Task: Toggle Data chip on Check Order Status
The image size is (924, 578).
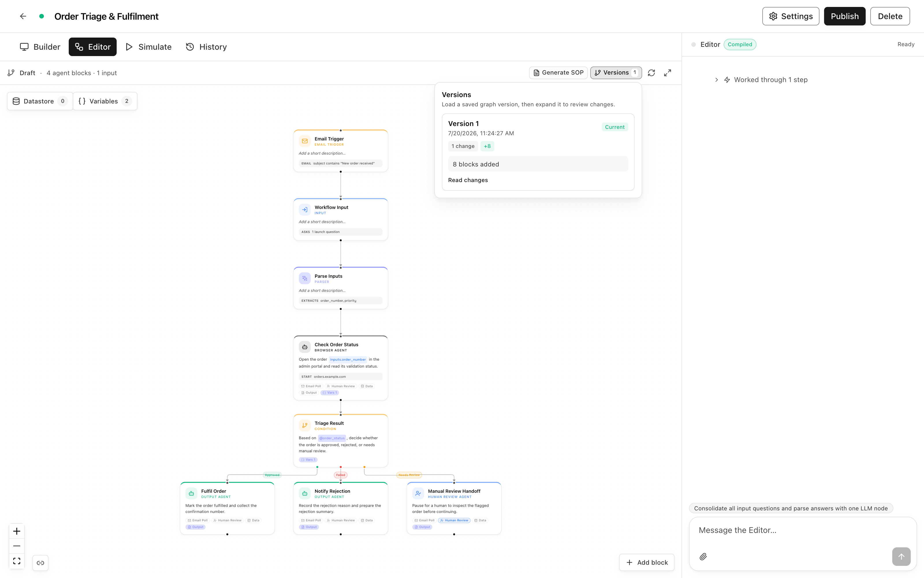Action: (x=366, y=386)
